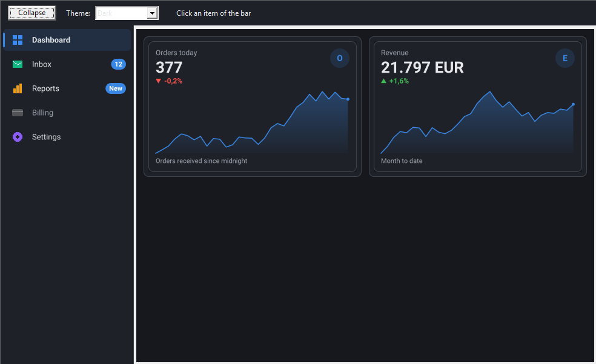This screenshot has height=364, width=596.
Task: Click the Revenue sparkline chart
Action: coord(477,122)
